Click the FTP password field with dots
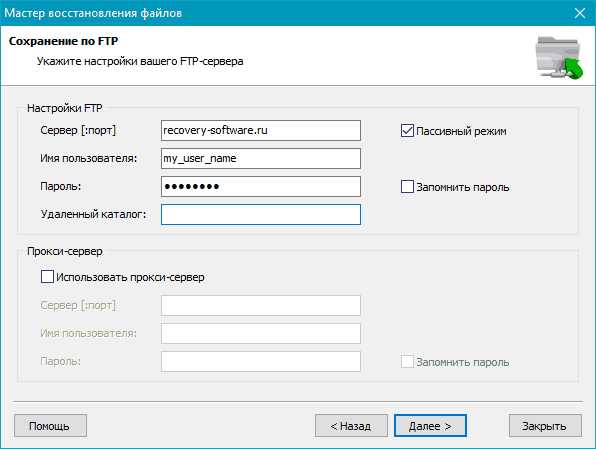This screenshot has width=596, height=449. point(261,186)
